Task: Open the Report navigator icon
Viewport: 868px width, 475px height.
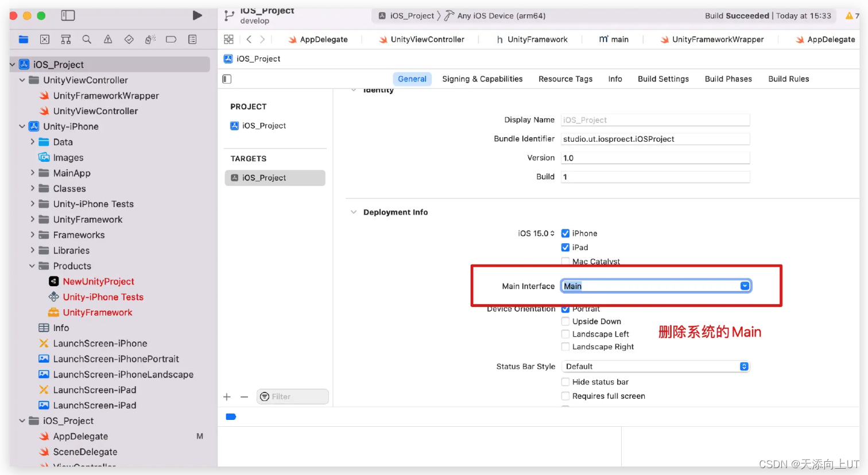Action: click(192, 39)
